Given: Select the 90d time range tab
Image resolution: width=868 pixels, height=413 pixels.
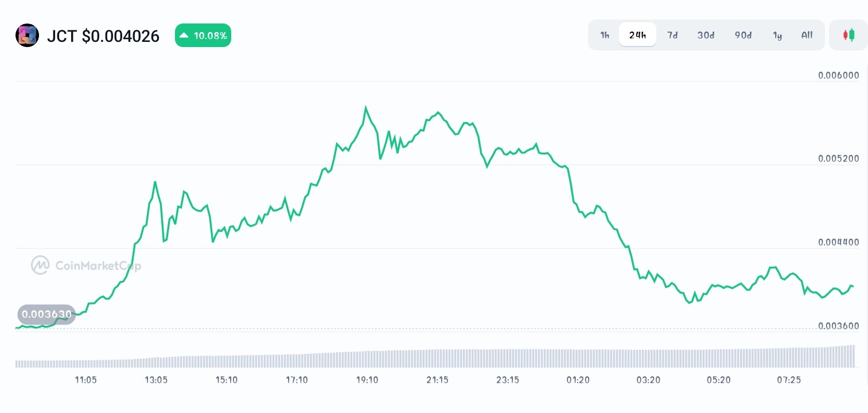Looking at the screenshot, I should point(743,35).
